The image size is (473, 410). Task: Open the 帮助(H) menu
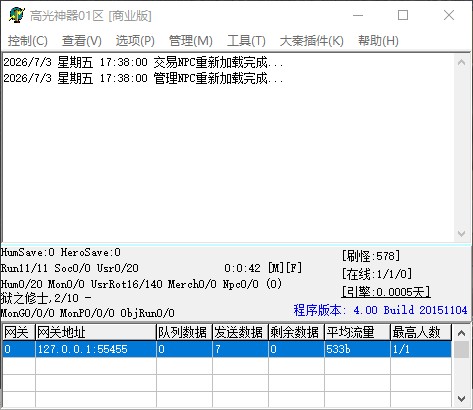(x=378, y=41)
